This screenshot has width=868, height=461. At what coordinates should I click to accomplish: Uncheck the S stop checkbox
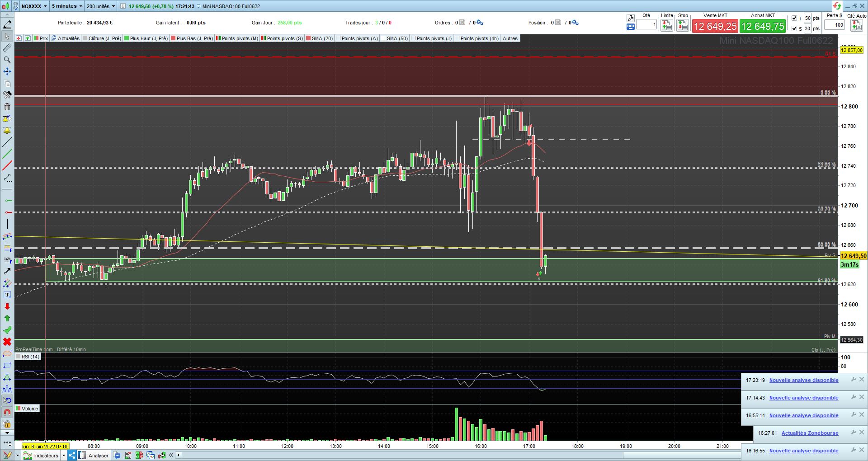point(794,28)
